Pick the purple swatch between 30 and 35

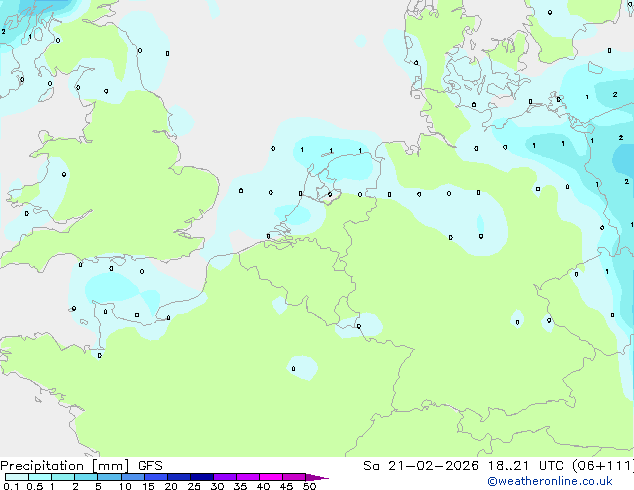pyautogui.click(x=225, y=477)
